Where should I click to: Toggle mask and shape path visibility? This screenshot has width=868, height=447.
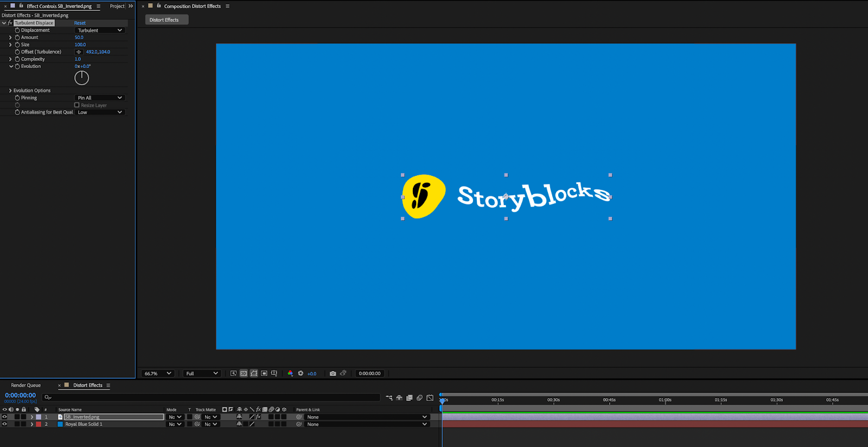tap(254, 373)
